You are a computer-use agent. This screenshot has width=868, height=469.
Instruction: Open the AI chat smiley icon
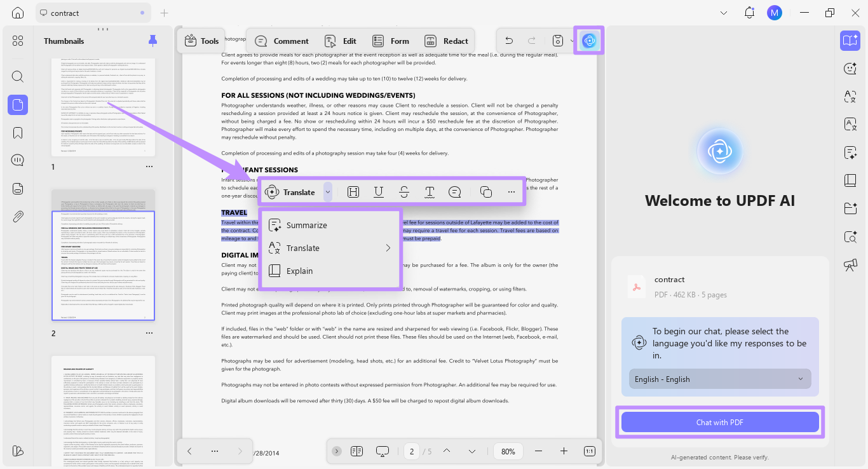pos(850,69)
